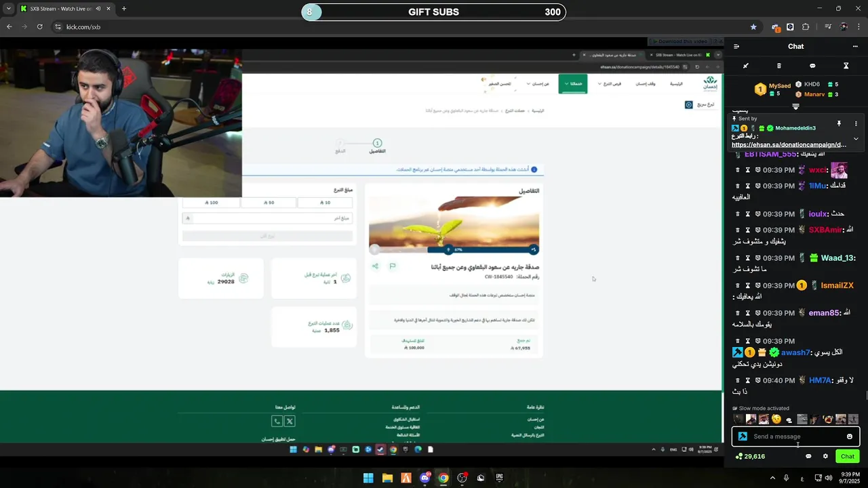Click in the Send a message field
The image size is (868, 488).
(x=795, y=436)
